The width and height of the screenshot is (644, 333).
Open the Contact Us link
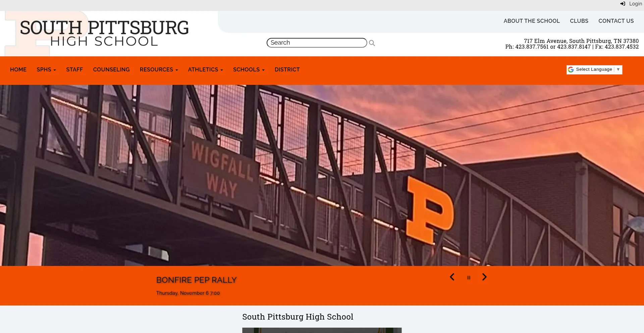point(616,21)
